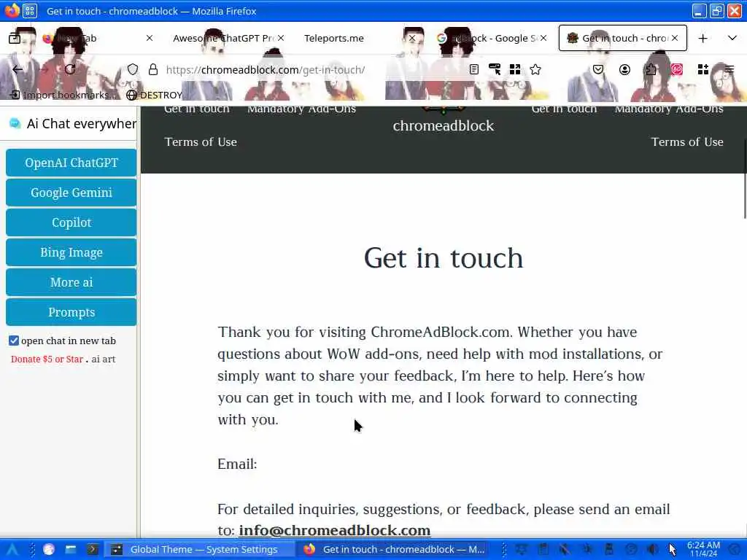Open the application launcher on the taskbar

(12, 550)
